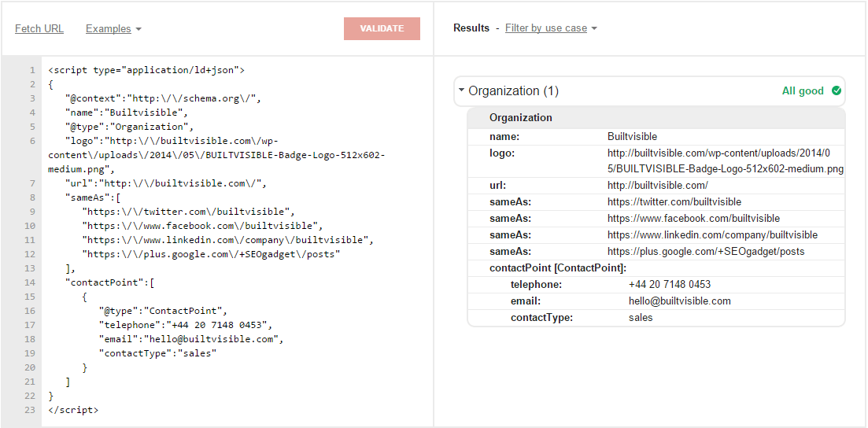
Task: Click the twitter.com URL code line
Action: click(x=189, y=212)
